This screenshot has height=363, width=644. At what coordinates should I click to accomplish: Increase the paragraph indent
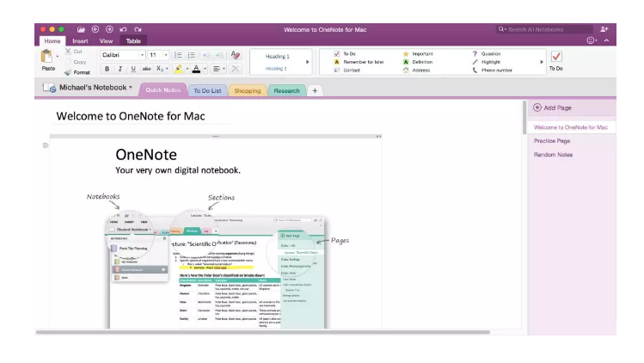(220, 55)
